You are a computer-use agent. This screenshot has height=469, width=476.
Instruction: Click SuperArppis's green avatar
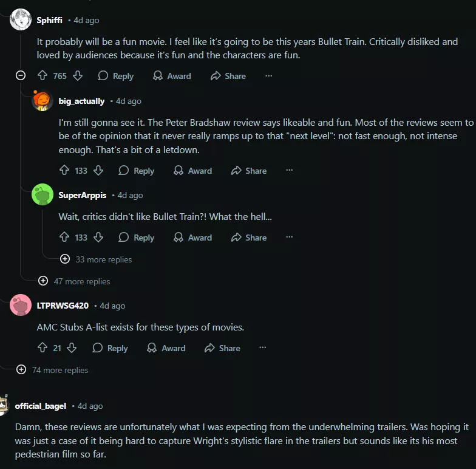42,194
